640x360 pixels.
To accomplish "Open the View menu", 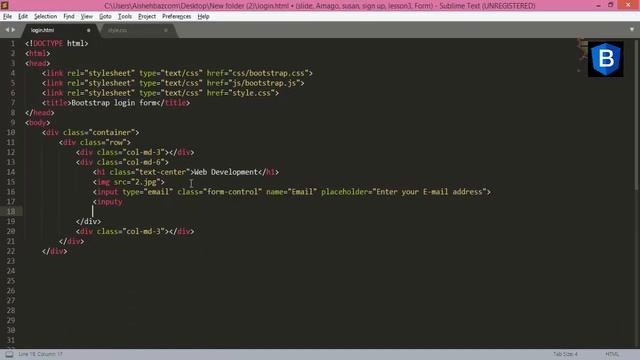I will [x=87, y=16].
